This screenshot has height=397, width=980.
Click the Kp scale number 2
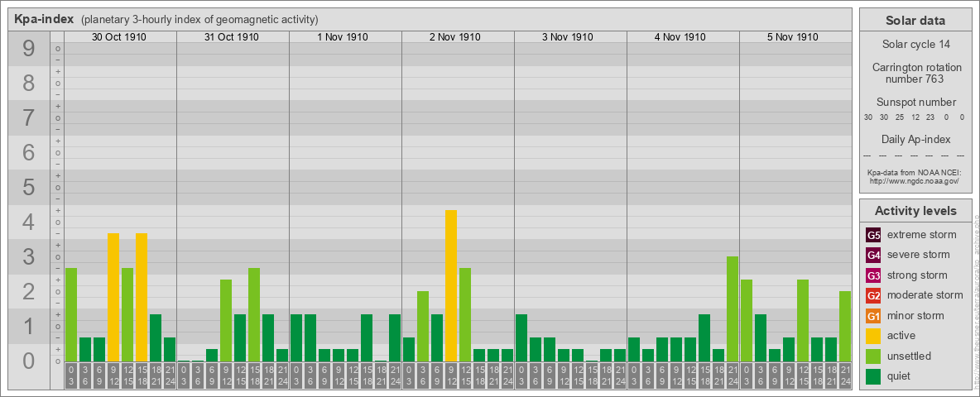[29, 291]
